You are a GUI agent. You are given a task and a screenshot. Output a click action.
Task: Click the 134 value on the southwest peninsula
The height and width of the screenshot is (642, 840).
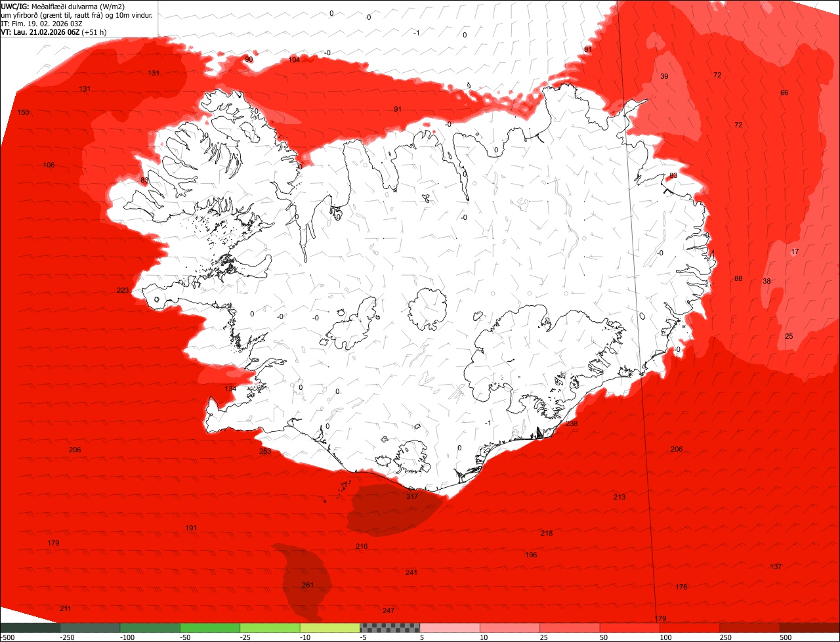tap(230, 389)
